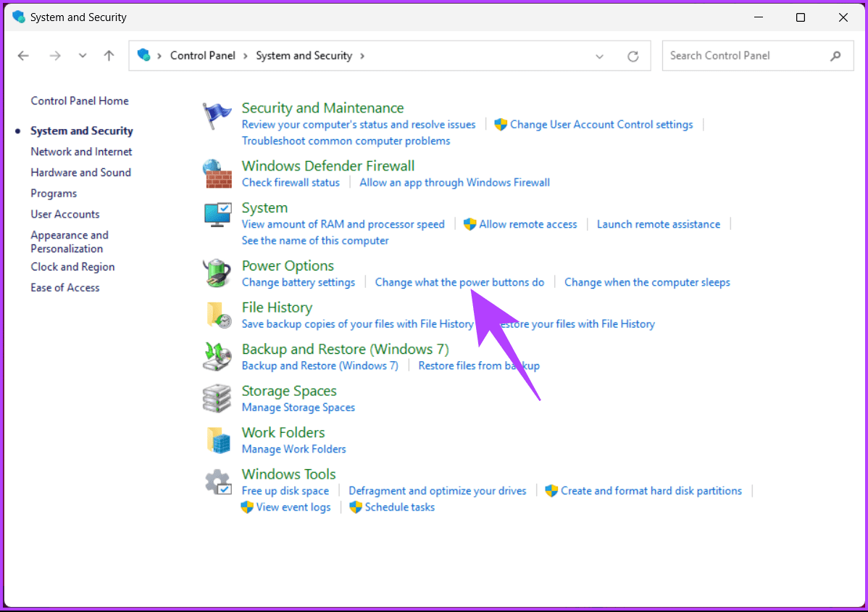Image resolution: width=868 pixels, height=612 pixels.
Task: Go to Network and Internet category
Action: [x=81, y=152]
